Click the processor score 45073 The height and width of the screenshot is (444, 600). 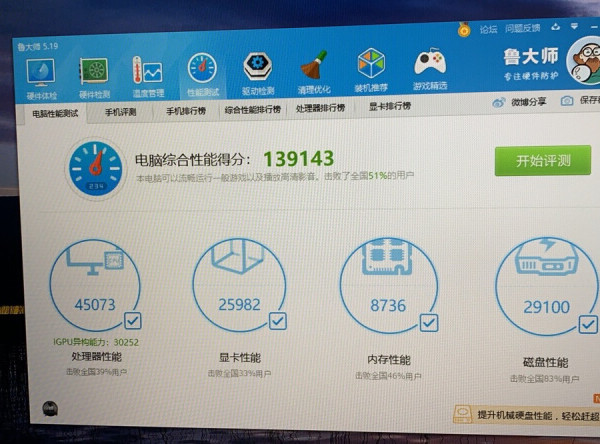95,305
